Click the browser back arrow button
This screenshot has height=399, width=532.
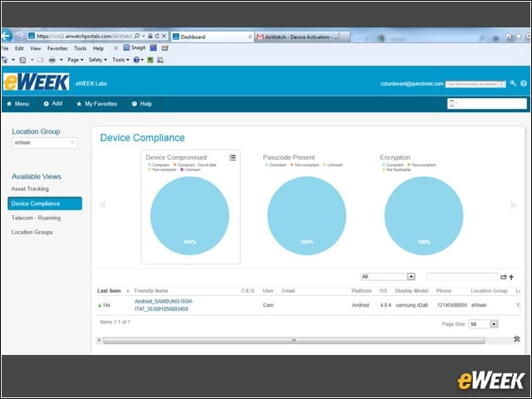6,36
